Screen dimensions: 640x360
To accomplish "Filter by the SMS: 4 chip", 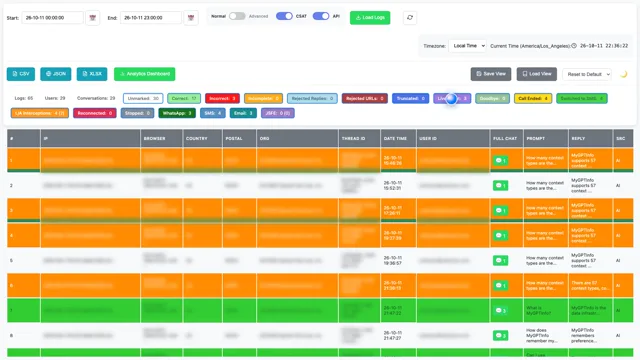I will 213,113.
